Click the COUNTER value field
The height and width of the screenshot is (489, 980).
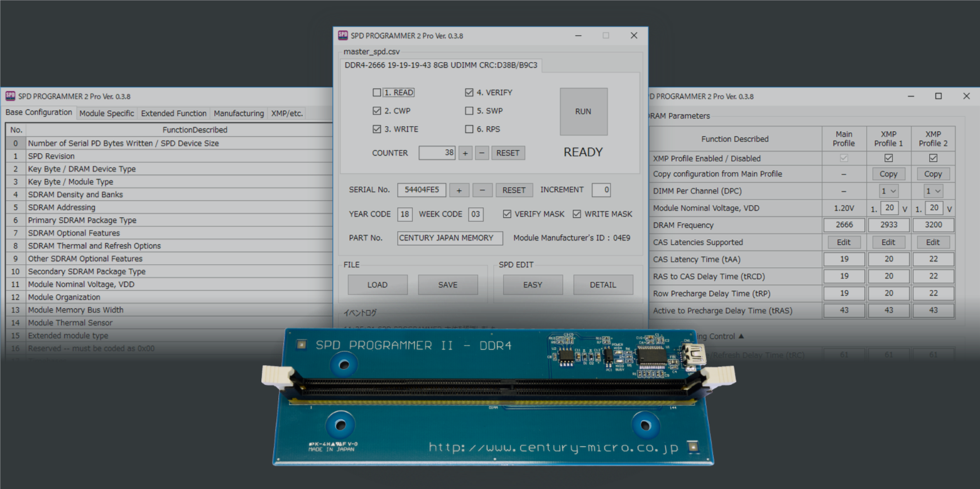(437, 153)
